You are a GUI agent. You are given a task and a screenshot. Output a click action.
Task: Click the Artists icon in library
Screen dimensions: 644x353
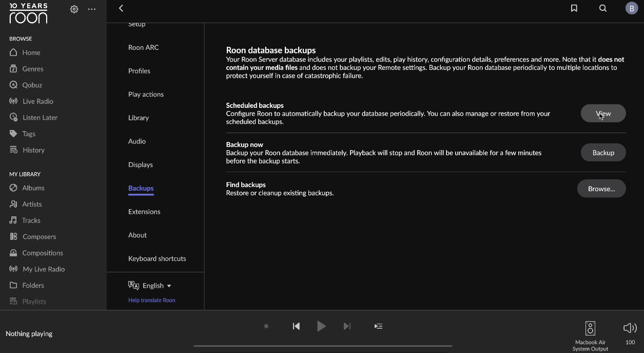point(13,204)
